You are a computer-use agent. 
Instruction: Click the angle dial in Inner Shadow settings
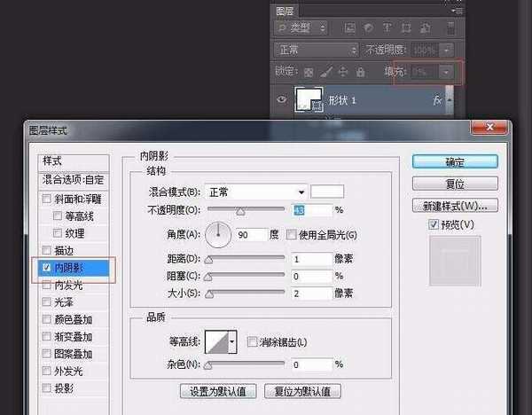click(218, 234)
